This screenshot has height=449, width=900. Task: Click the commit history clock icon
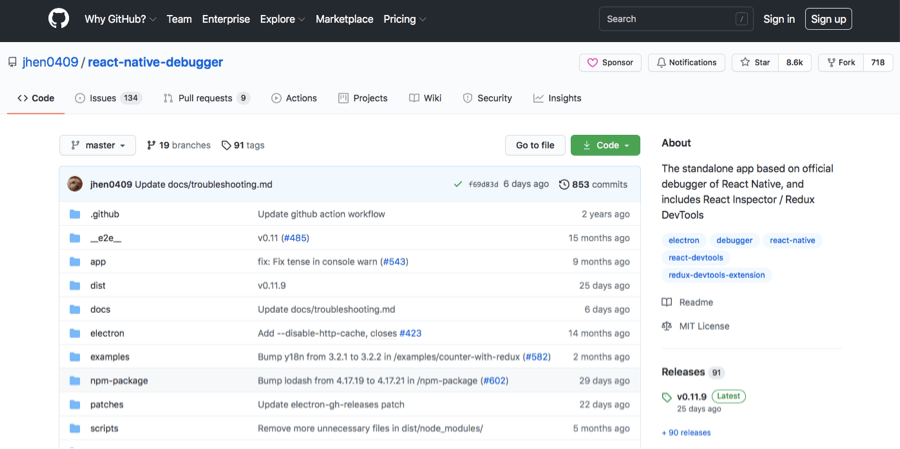coord(564,184)
